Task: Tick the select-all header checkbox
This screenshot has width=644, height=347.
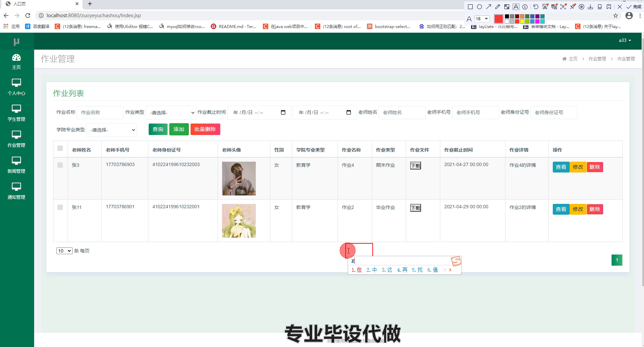Action: click(x=60, y=148)
